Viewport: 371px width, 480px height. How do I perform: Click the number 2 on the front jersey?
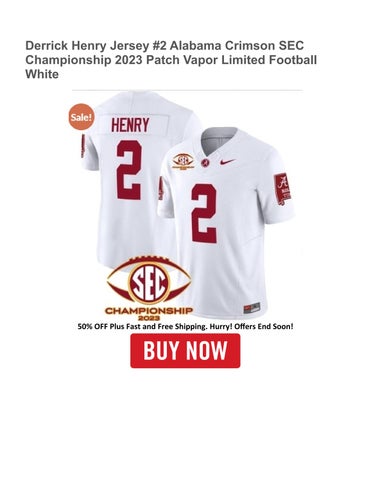point(204,213)
